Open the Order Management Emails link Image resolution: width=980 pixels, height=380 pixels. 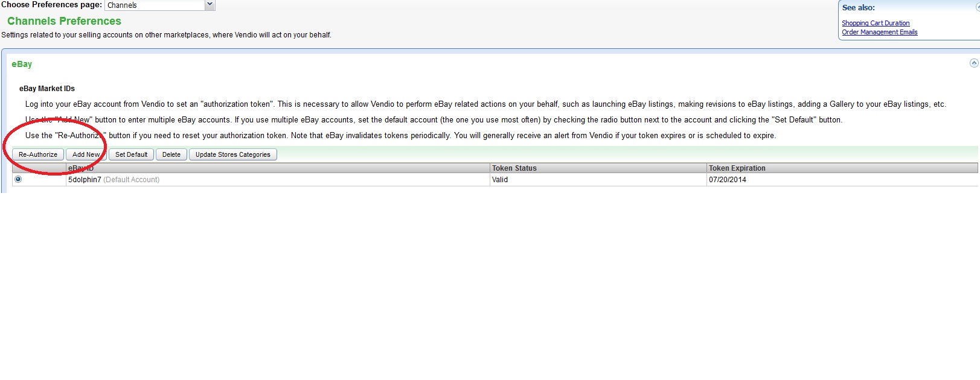click(x=879, y=32)
